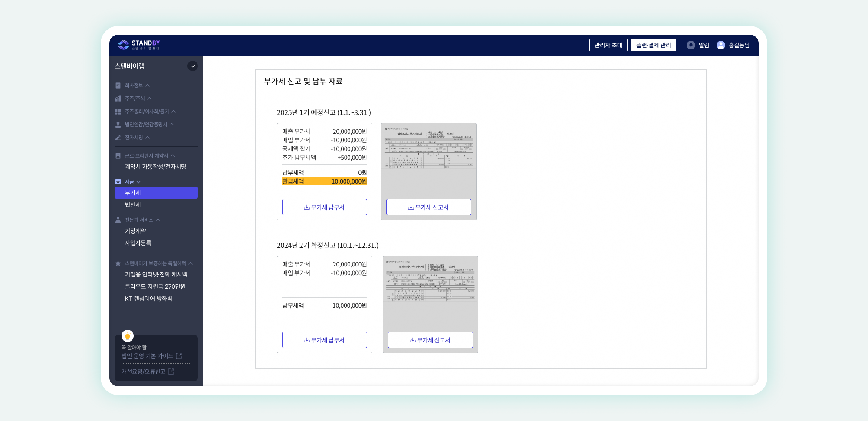Click the 전문가 서비스 person icon
Viewport: 868px width, 421px height.
click(x=118, y=220)
